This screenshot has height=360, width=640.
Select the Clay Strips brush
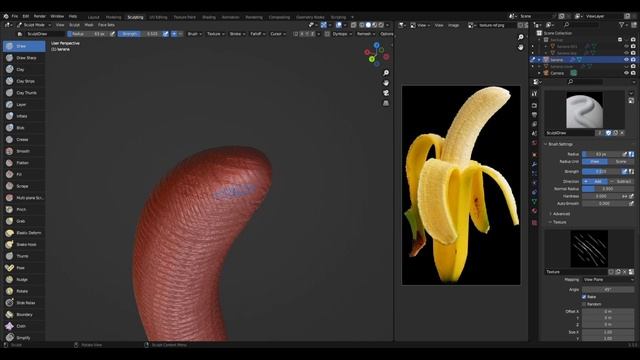[x=24, y=81]
